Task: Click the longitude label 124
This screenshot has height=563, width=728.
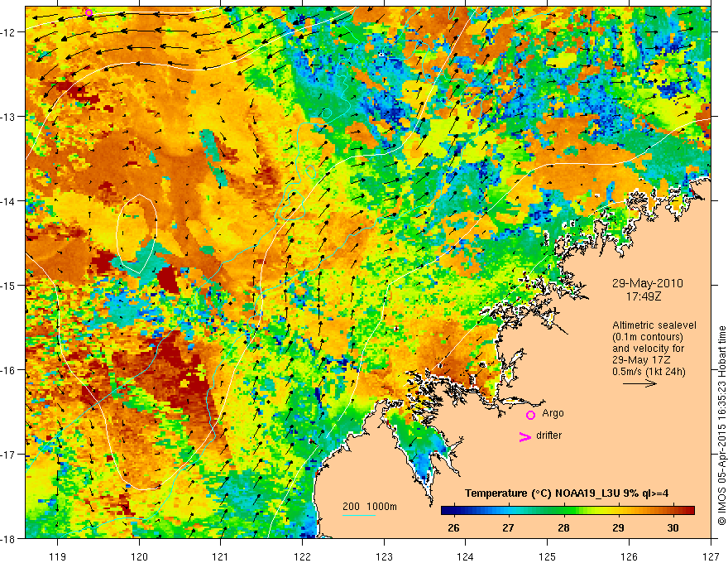Action: (x=466, y=556)
